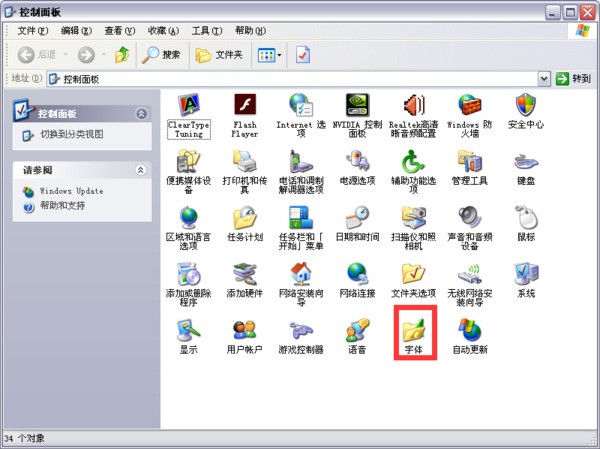The width and height of the screenshot is (600, 449).
Task: Click the Windows Update link
Action: pos(70,191)
